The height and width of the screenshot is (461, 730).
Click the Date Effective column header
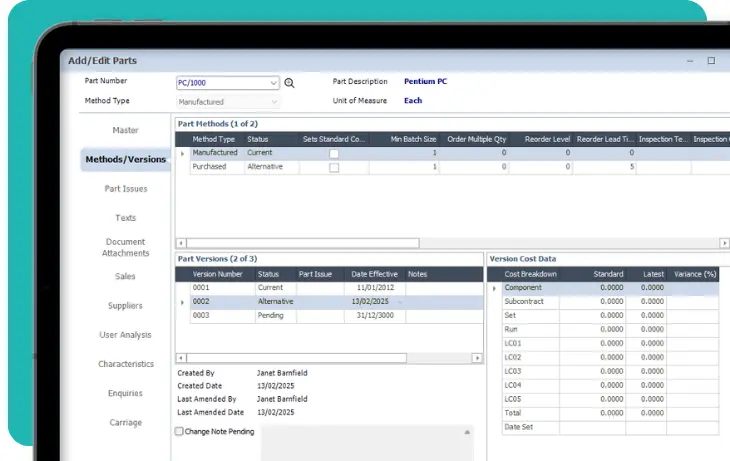click(x=374, y=274)
